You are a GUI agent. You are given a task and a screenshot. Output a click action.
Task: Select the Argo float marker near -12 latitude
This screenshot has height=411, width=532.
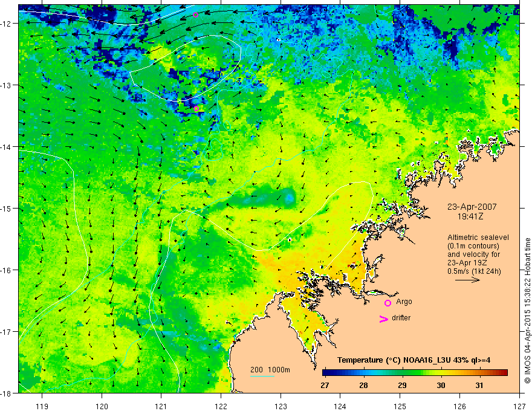point(195,15)
